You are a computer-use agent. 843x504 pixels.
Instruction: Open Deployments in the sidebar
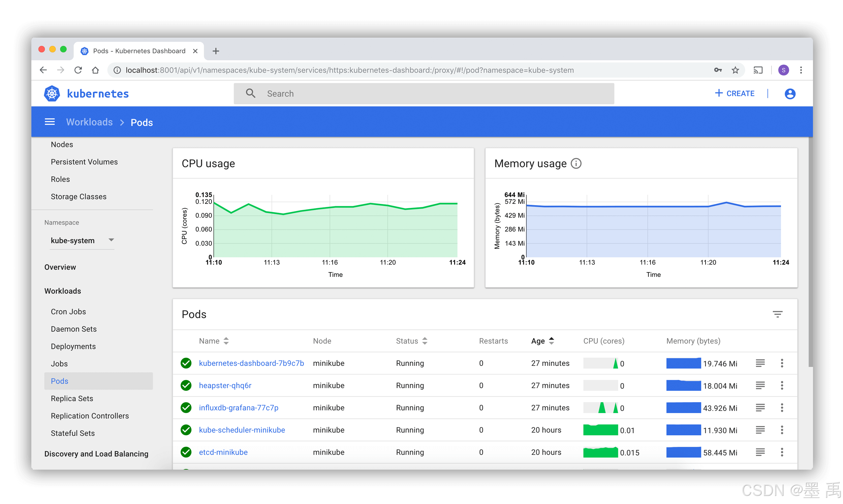pos(73,346)
